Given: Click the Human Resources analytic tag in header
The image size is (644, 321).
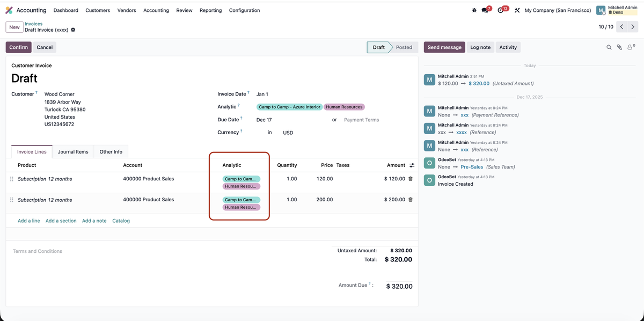Looking at the screenshot, I should pyautogui.click(x=344, y=107).
